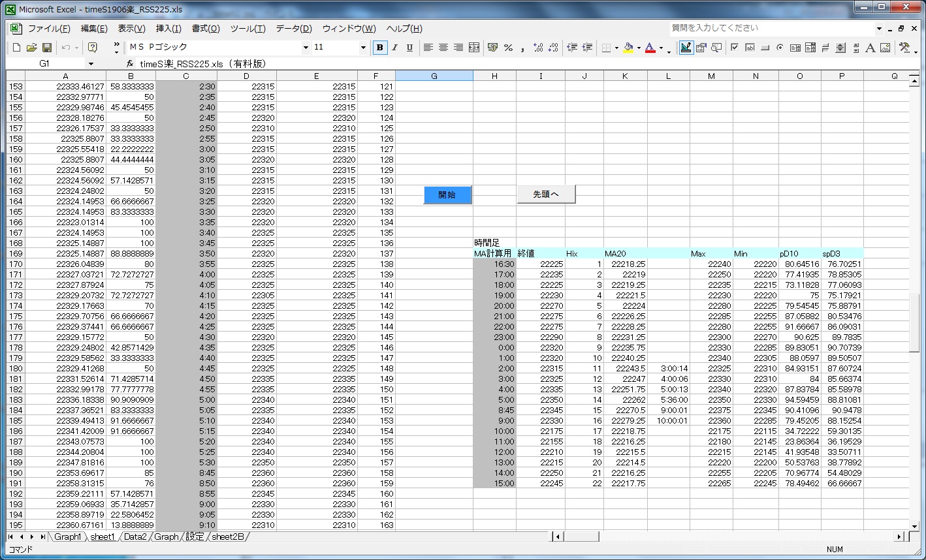This screenshot has height=560, width=926.
Task: Toggle Design Mode in the control toolbox
Action: click(x=686, y=48)
